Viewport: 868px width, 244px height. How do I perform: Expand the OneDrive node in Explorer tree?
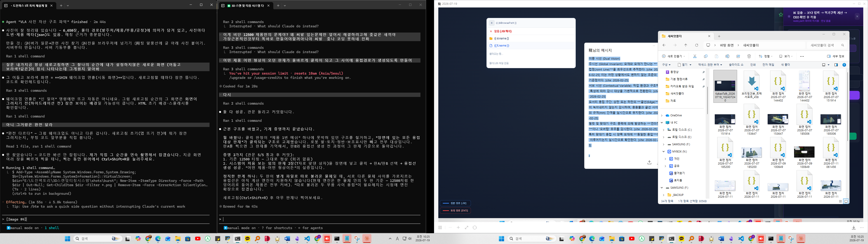[662, 116]
